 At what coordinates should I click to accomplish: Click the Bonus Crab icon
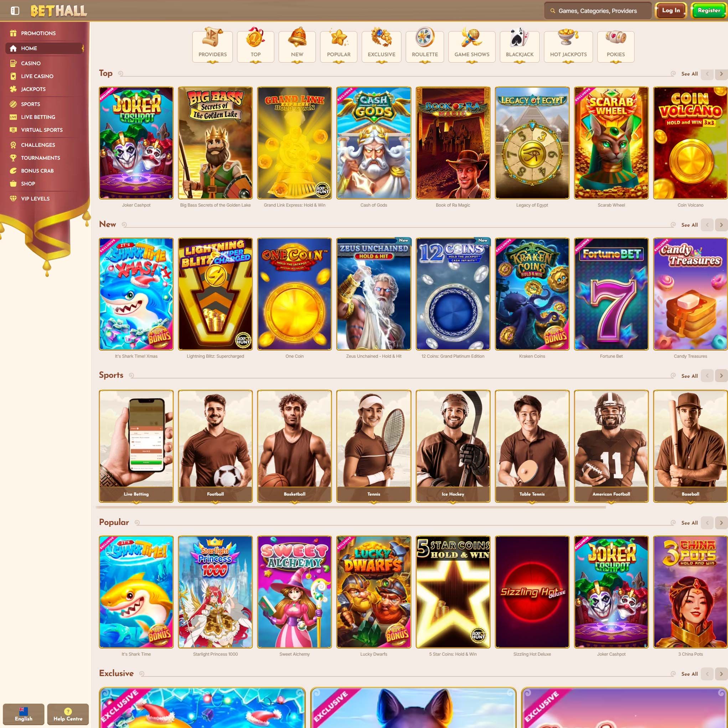point(13,171)
